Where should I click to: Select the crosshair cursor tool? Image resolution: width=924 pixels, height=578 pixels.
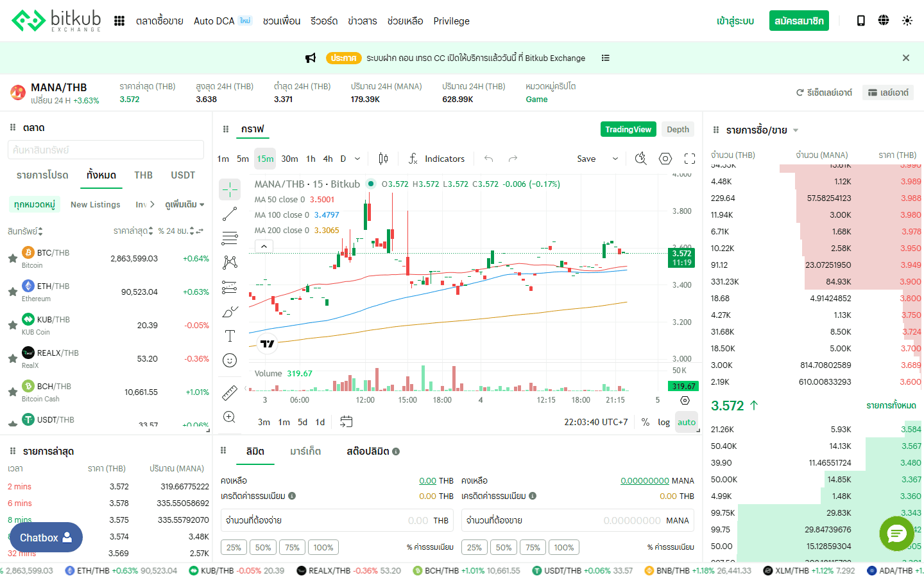point(230,189)
